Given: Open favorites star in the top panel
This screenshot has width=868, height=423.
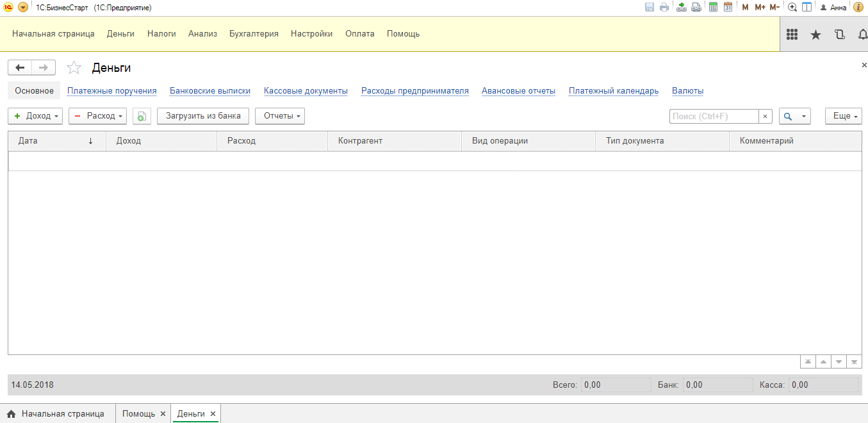Looking at the screenshot, I should tap(815, 35).
